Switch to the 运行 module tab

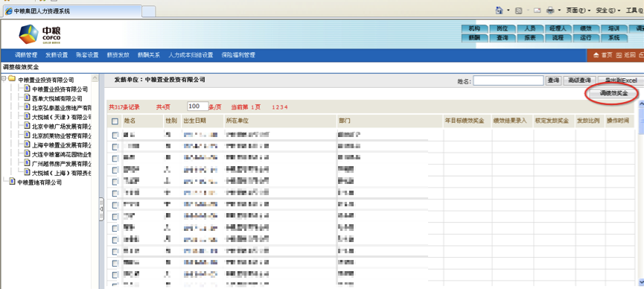point(586,38)
